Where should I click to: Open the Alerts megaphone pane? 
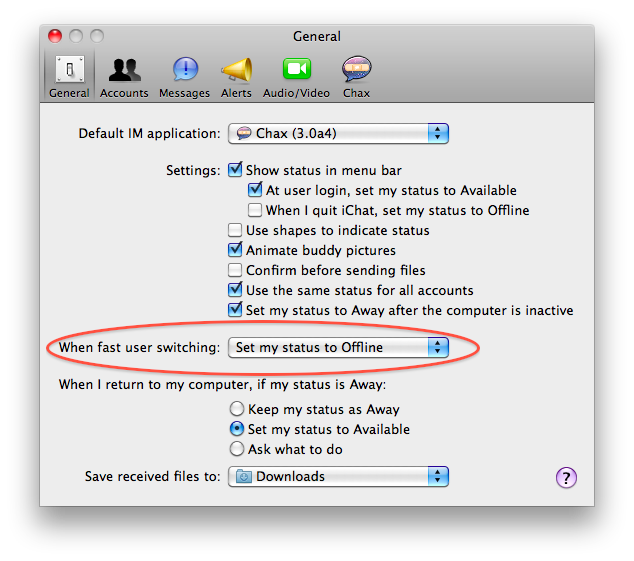click(236, 76)
